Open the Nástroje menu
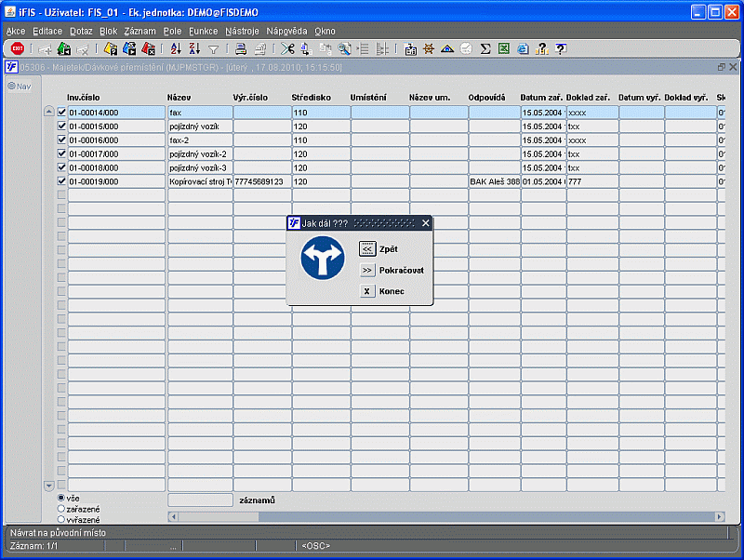 [242, 31]
